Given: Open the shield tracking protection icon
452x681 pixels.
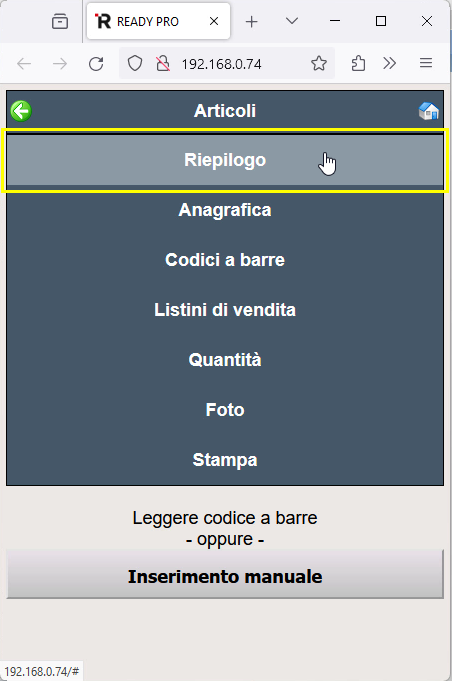Looking at the screenshot, I should [x=135, y=64].
